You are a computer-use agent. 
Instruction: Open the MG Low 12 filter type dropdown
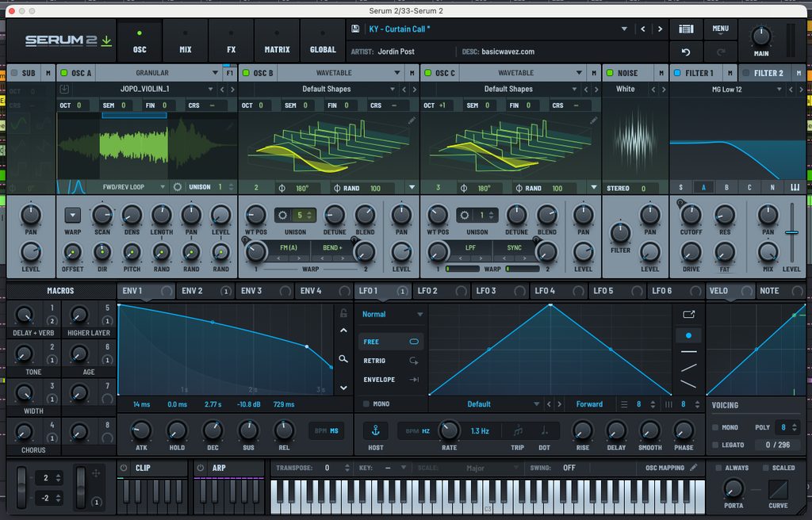pyautogui.click(x=728, y=89)
